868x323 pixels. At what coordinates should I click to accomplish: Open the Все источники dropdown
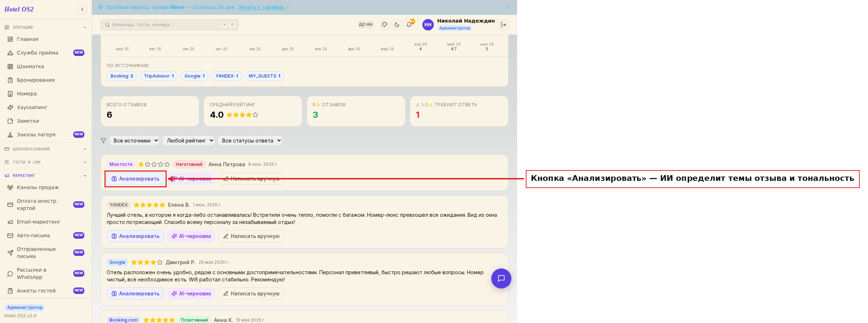click(x=135, y=141)
